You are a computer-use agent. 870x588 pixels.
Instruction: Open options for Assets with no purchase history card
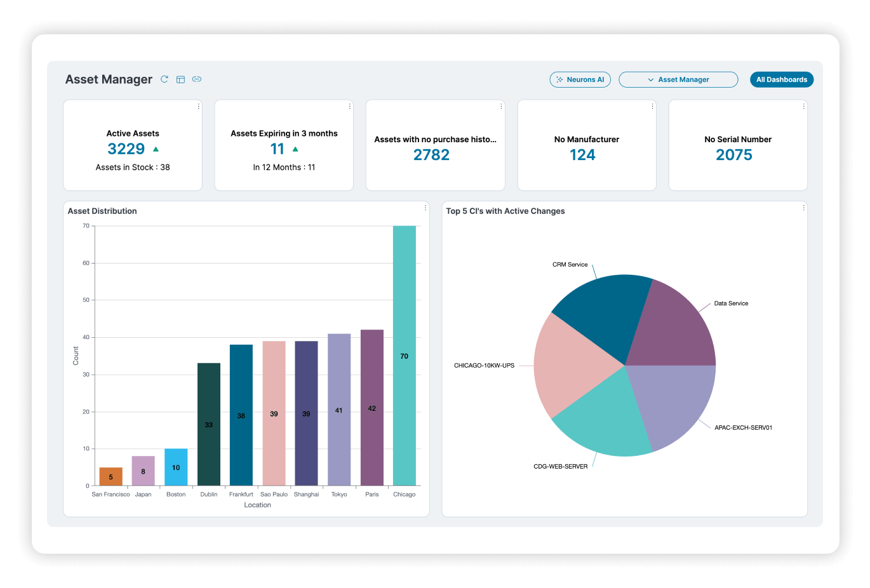(501, 107)
